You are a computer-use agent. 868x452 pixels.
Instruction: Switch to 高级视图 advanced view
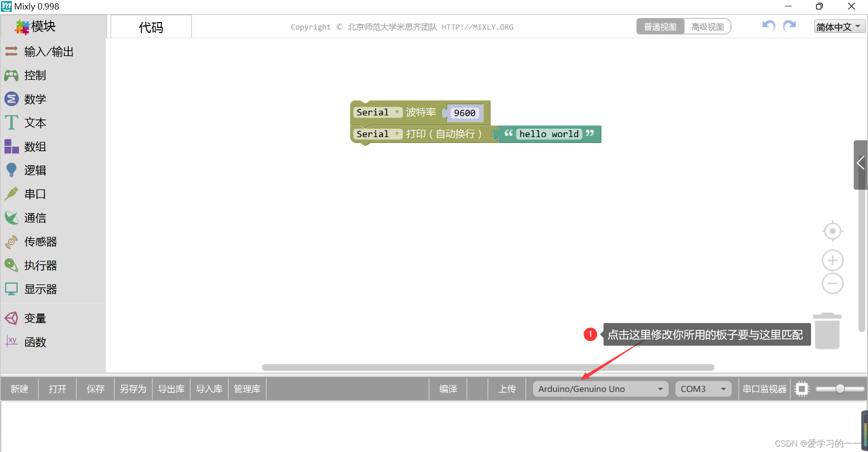pyautogui.click(x=707, y=26)
